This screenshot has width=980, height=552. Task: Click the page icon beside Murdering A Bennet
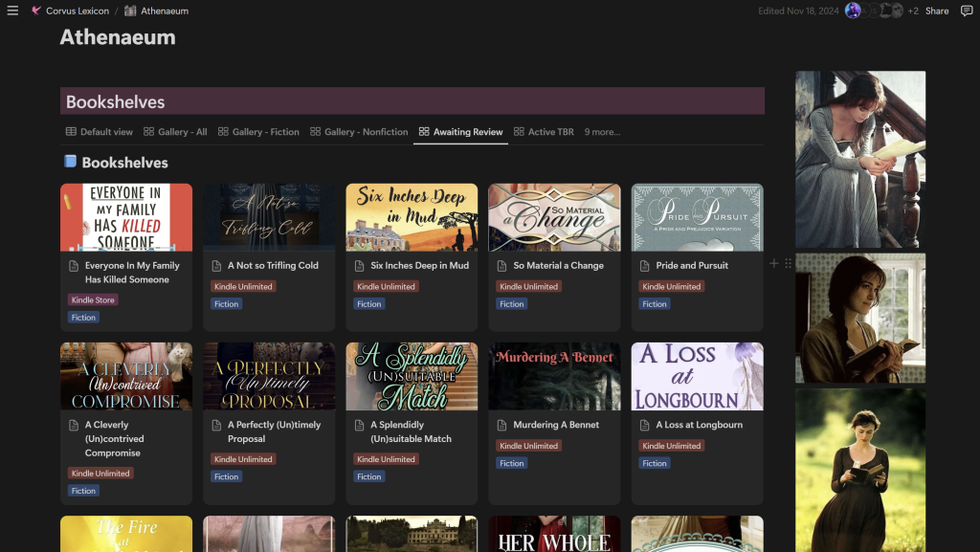click(503, 425)
